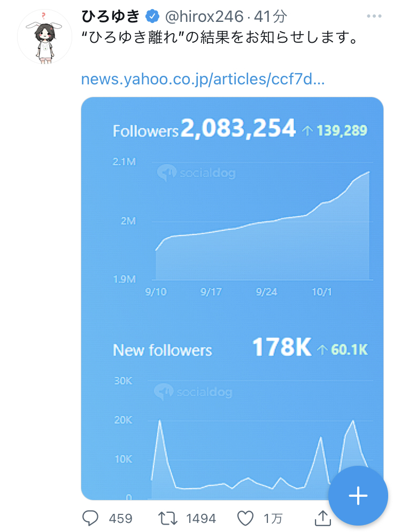Tap the share upload icon
401x532 pixels.
click(x=322, y=518)
